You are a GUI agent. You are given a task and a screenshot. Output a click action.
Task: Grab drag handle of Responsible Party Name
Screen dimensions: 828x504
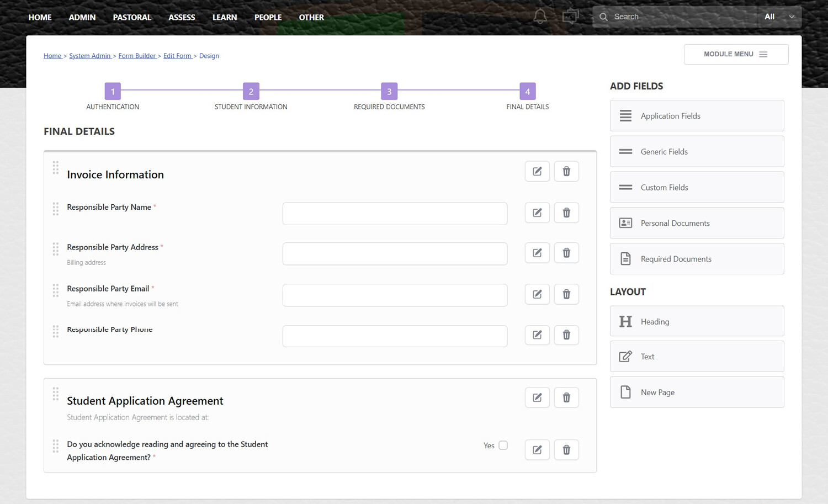click(56, 209)
